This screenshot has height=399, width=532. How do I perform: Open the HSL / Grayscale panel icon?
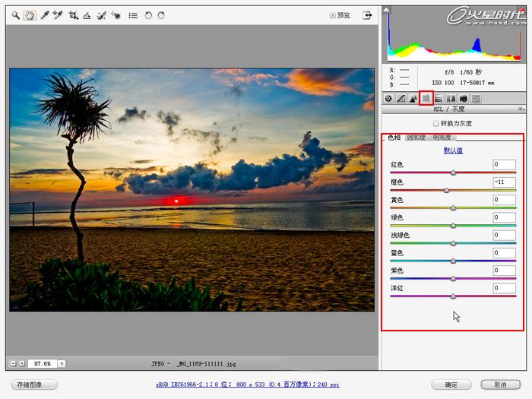[426, 98]
